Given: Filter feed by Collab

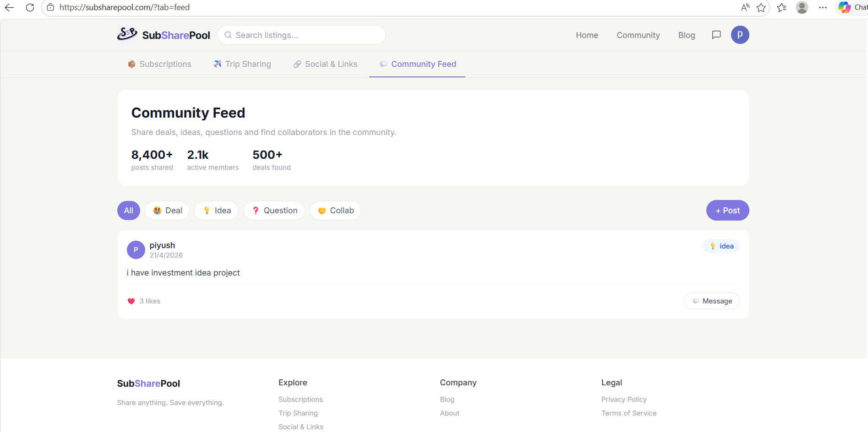Looking at the screenshot, I should [x=335, y=211].
